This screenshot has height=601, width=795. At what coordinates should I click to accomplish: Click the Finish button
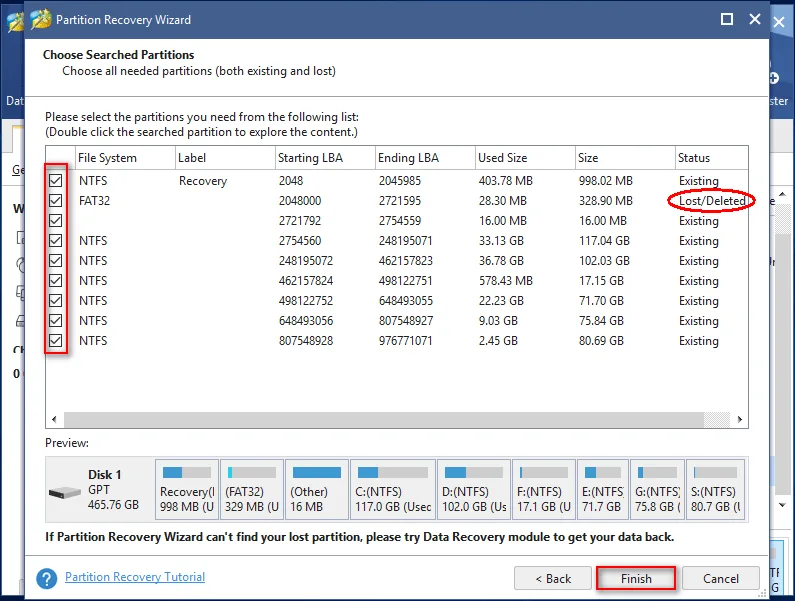tap(636, 578)
